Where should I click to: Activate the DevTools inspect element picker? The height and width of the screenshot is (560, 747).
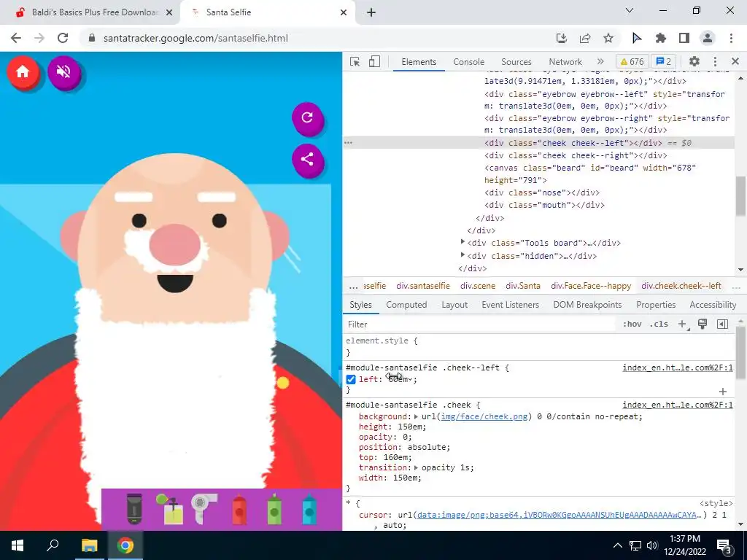(355, 61)
